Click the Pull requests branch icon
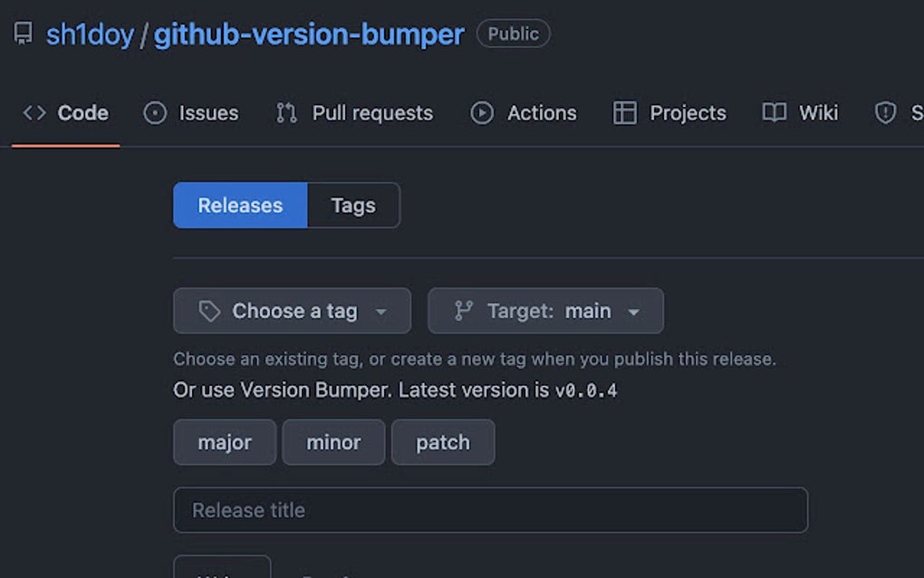 pyautogui.click(x=287, y=113)
